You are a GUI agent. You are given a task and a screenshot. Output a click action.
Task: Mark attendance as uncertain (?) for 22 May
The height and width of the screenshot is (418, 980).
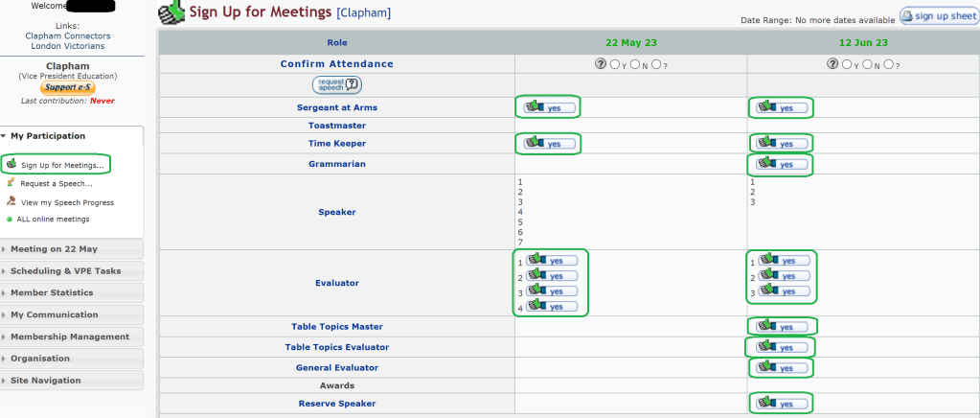[x=655, y=64]
